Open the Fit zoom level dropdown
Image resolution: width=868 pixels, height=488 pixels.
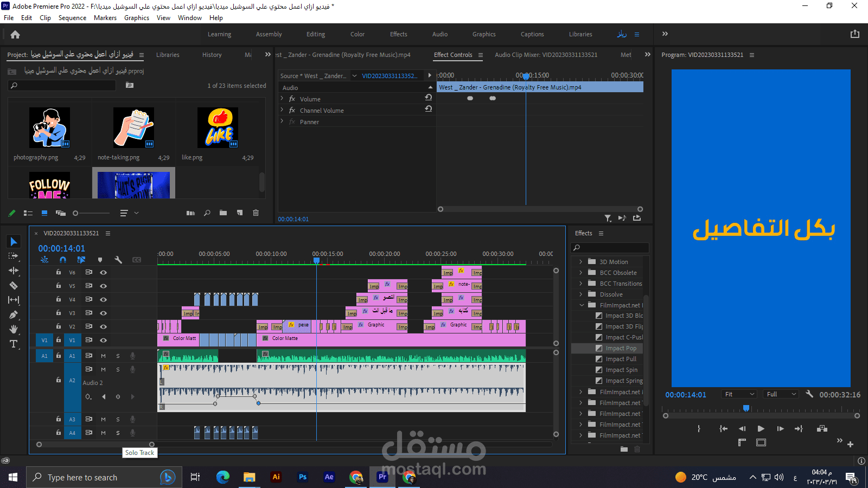click(x=739, y=394)
